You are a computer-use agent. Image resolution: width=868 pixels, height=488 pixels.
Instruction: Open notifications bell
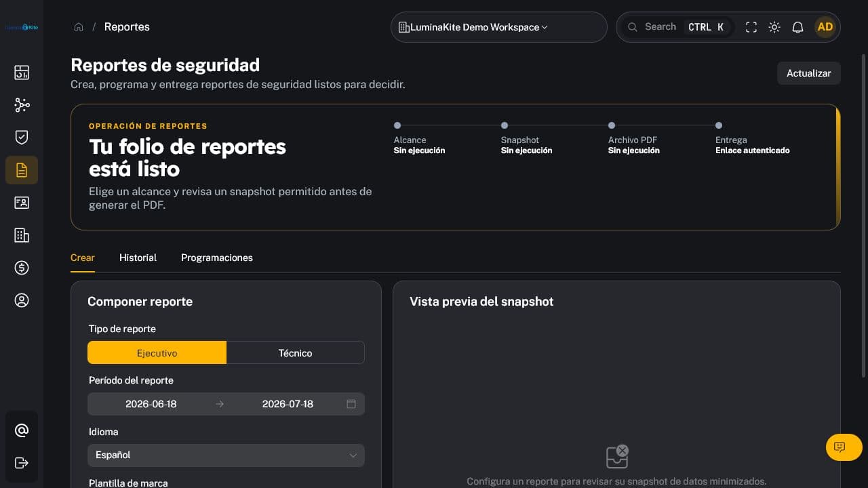point(798,27)
